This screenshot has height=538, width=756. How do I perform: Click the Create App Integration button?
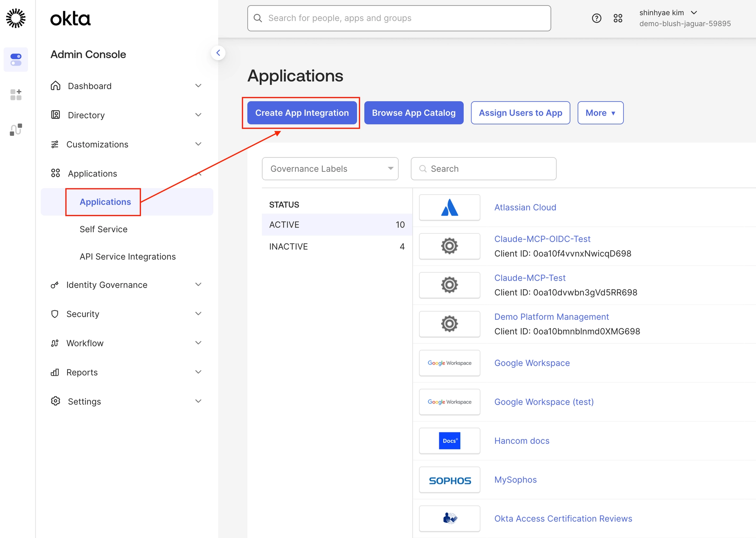pos(302,113)
